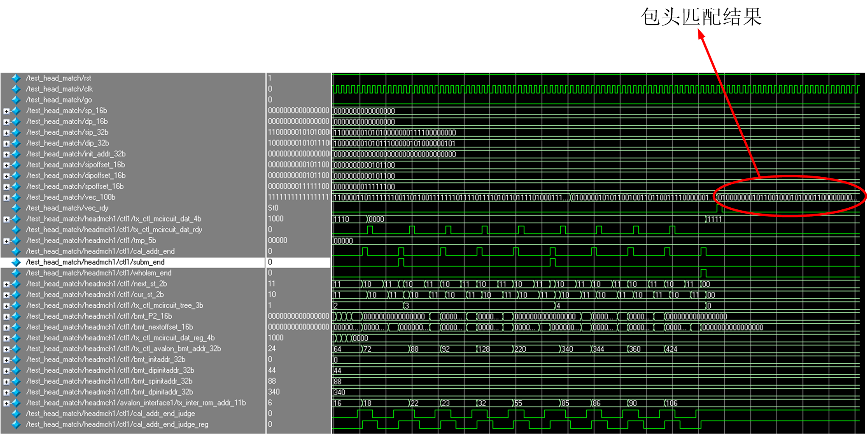The image size is (868, 434).
Task: Expand the sp_16b signal bus
Action: [x=6, y=111]
